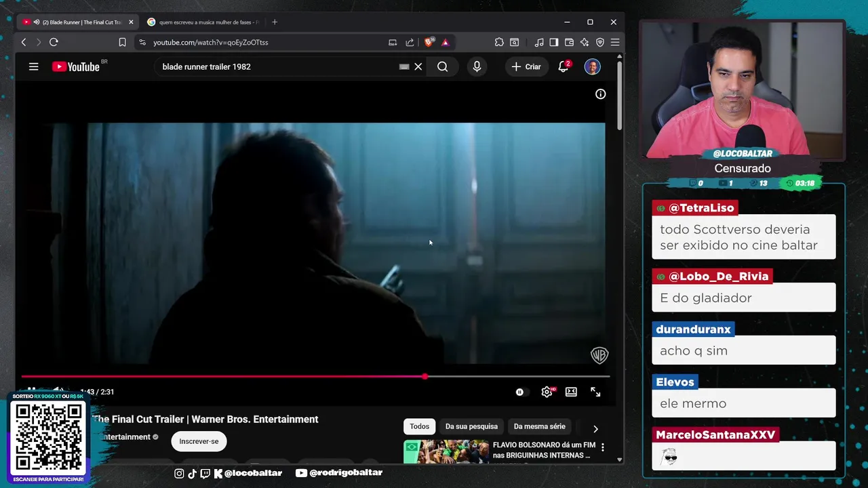View site settings icon in address bar
This screenshot has width=868, height=488.
point(142,42)
